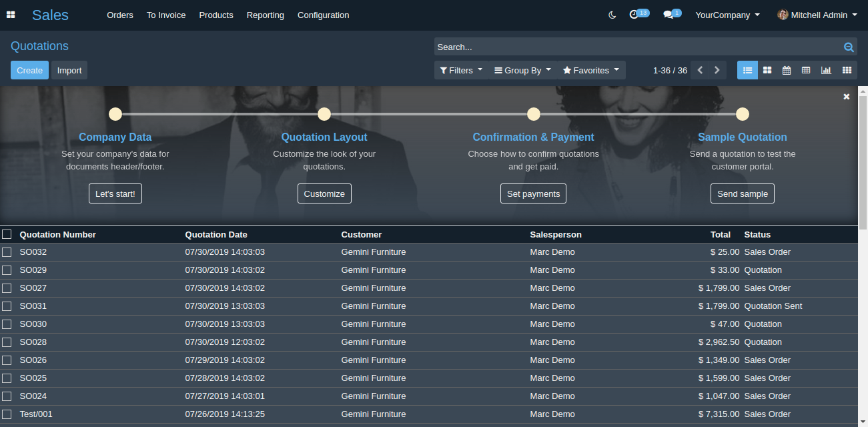Switch to activity view

(847, 70)
